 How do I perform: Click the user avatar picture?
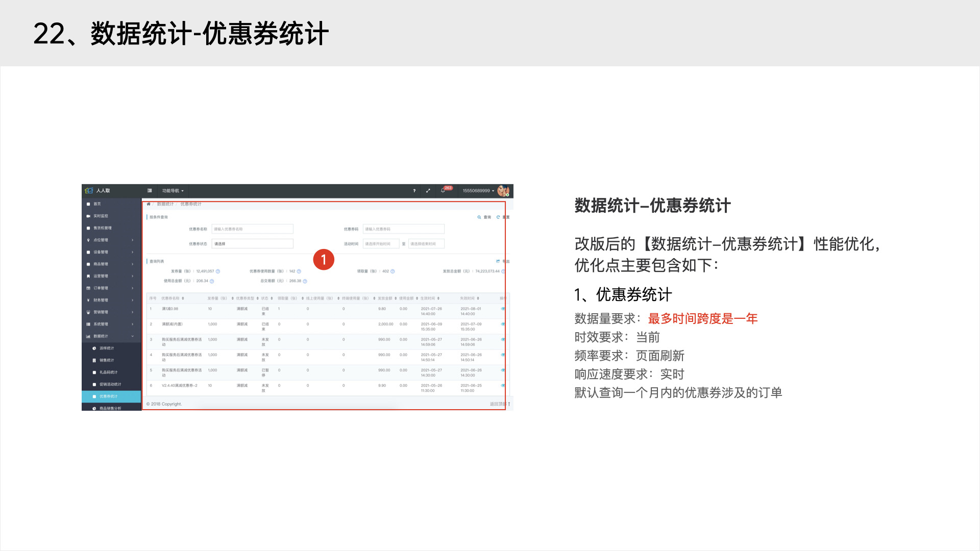(x=503, y=190)
